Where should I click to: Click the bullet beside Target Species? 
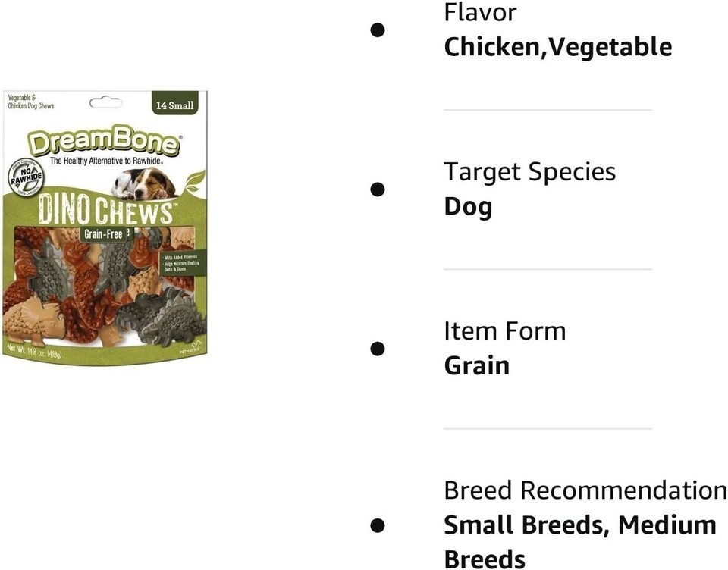pos(378,189)
